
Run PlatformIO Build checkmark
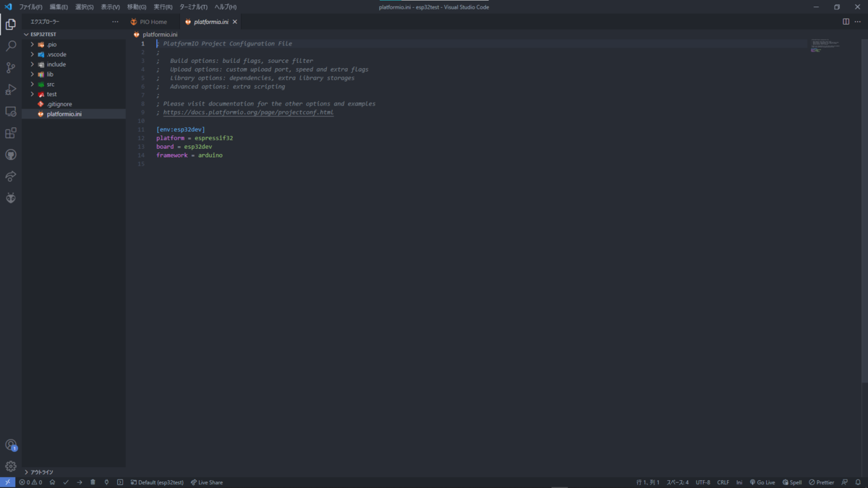pos(66,482)
